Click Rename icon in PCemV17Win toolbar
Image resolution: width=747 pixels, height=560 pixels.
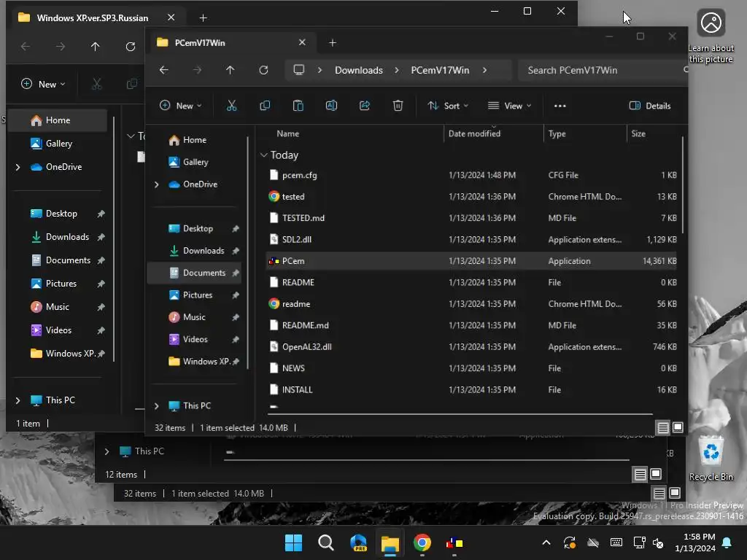tap(332, 106)
